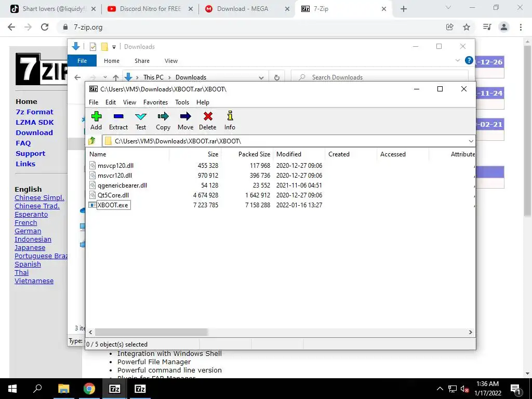Screen dimensions: 532x399
Task: Switch to Download - MEGA tab
Action: point(248,9)
